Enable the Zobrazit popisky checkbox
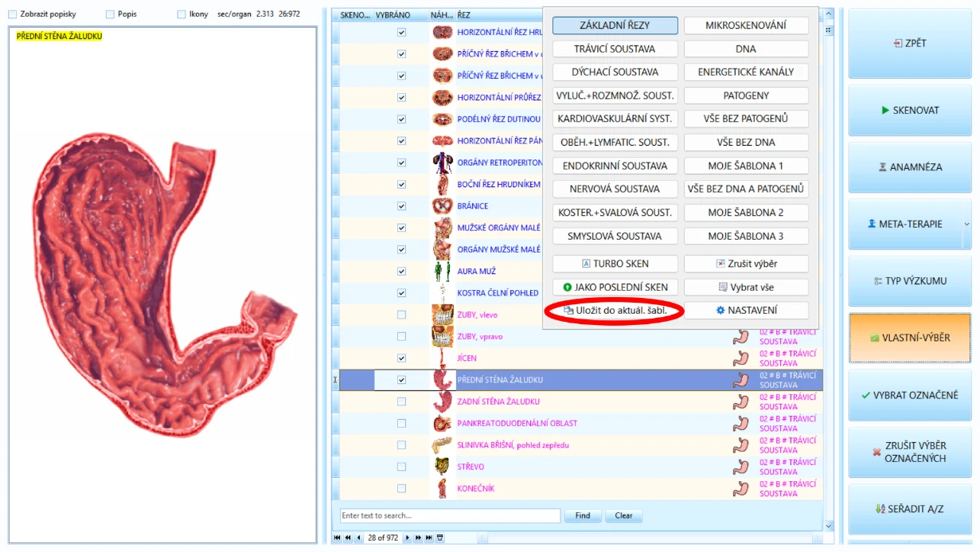Image resolution: width=980 pixels, height=552 pixels. [12, 14]
